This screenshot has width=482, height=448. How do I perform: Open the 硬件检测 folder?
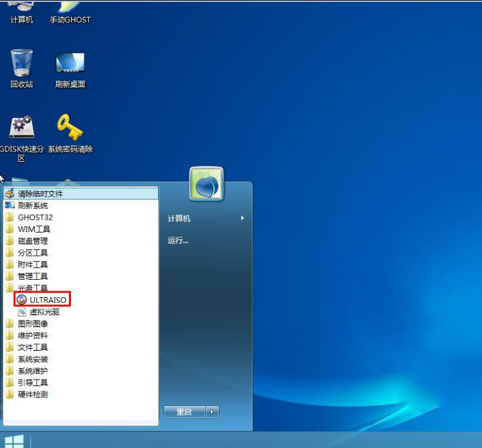point(81,394)
